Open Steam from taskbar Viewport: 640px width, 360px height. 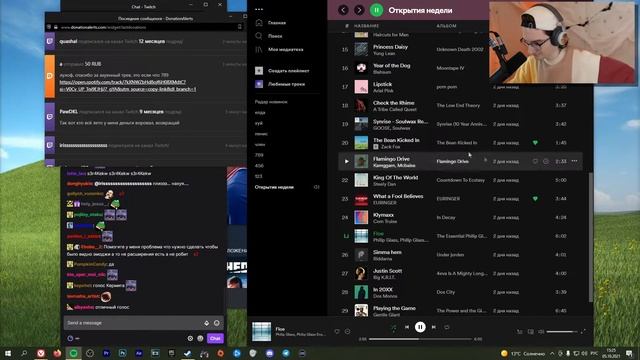188,353
